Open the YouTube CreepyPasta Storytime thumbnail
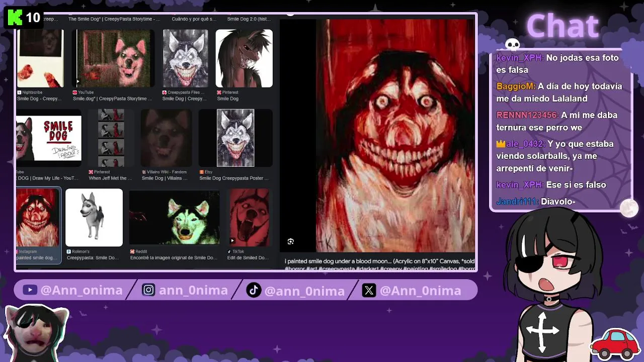Image resolution: width=644 pixels, height=362 pixels. coord(115,58)
